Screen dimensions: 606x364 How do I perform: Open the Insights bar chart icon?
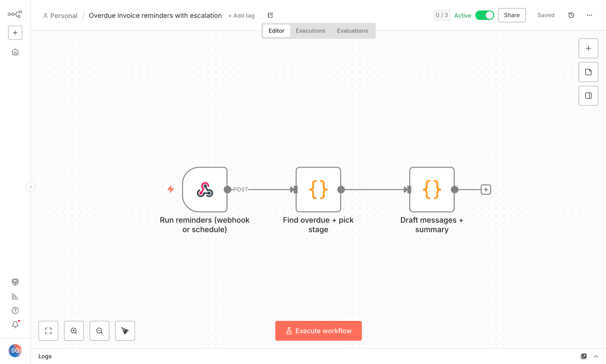(15, 296)
